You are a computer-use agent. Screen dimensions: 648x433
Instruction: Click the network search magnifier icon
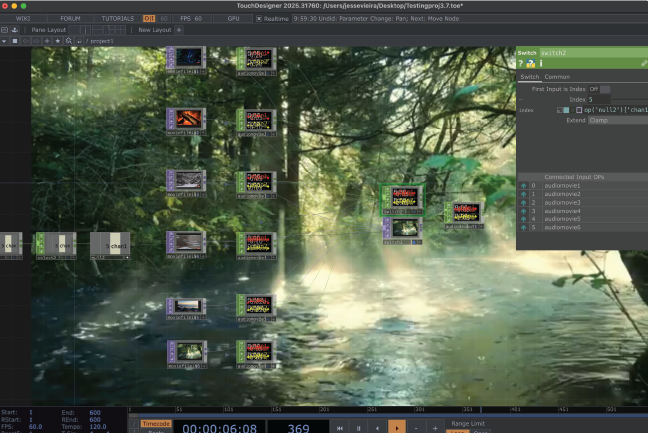coord(69,41)
